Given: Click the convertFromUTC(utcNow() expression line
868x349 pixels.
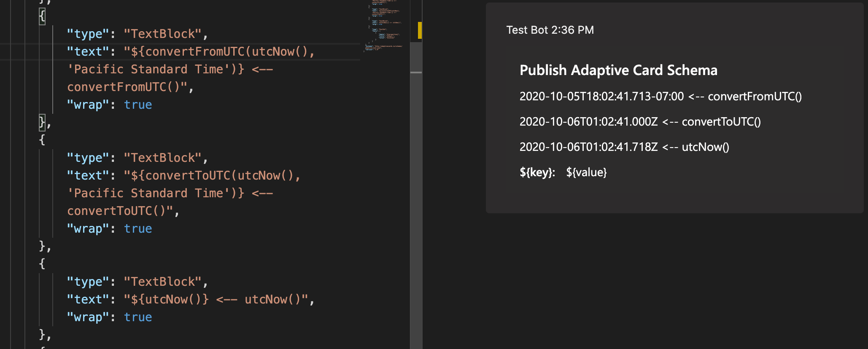Looking at the screenshot, I should pyautogui.click(x=191, y=51).
